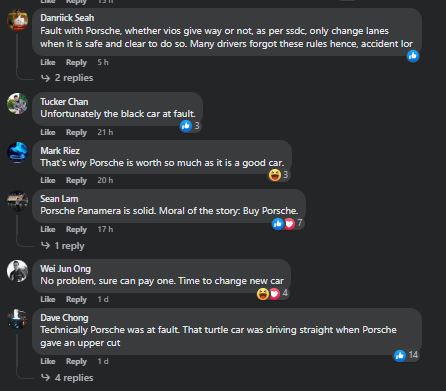
Task: Expand 1 reply under Sean Lam's comment
Action: tap(63, 246)
